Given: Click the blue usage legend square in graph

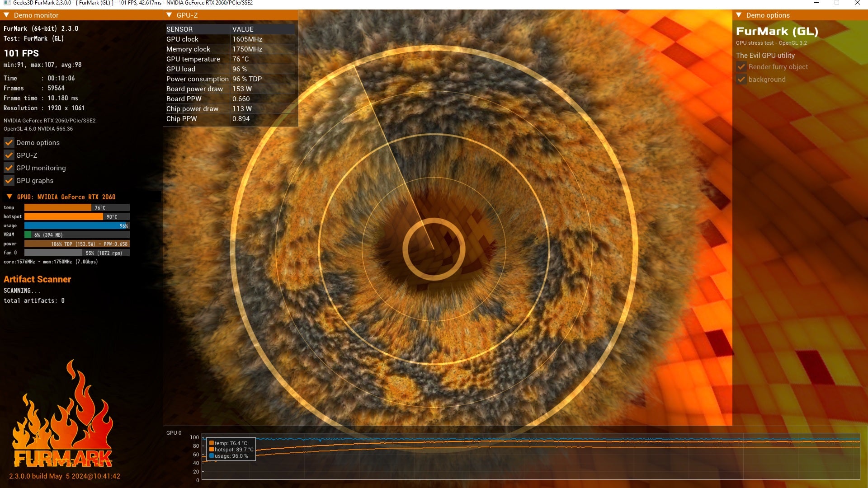Looking at the screenshot, I should click(212, 456).
